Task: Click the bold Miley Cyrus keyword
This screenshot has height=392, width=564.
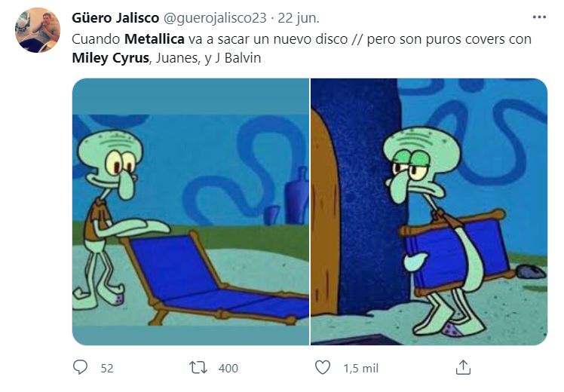Action: (110, 58)
